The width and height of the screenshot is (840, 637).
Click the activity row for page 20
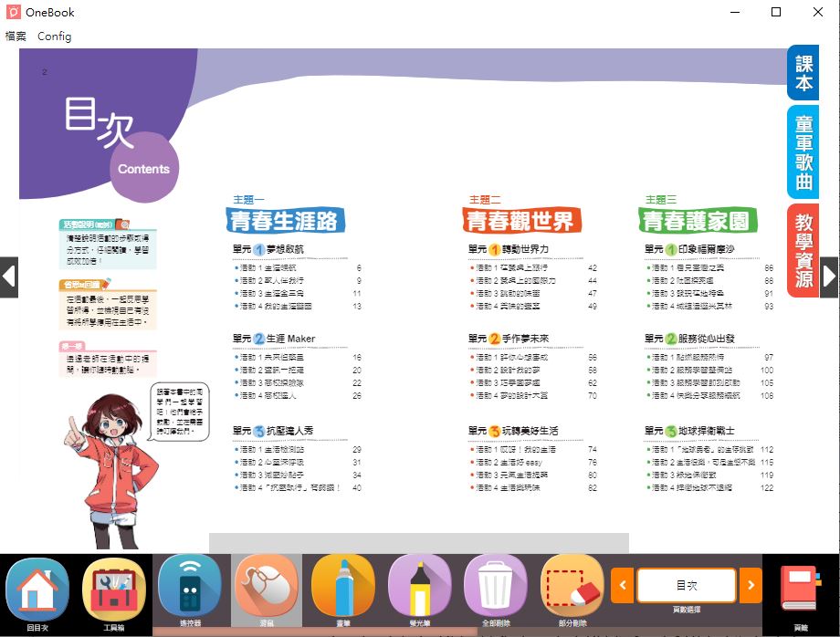tap(298, 370)
